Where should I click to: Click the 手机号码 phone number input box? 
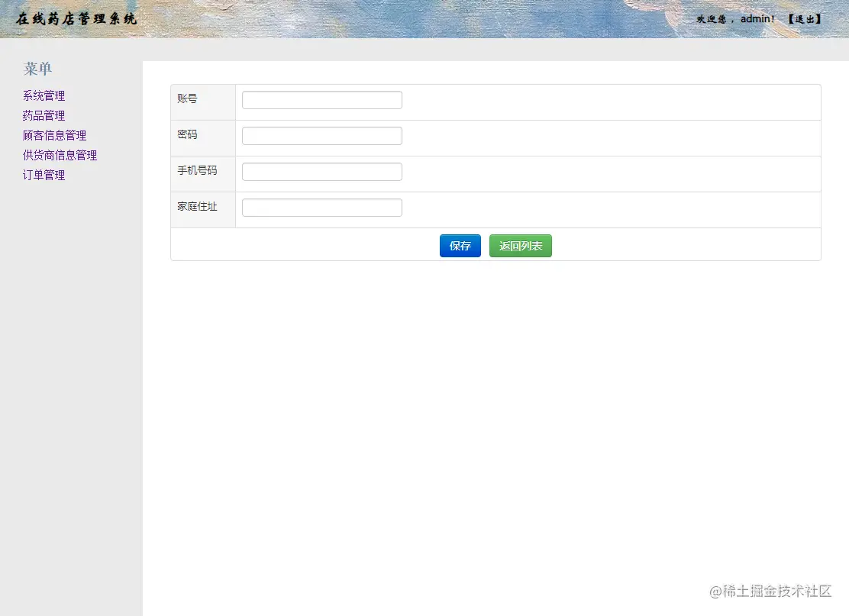pos(321,171)
